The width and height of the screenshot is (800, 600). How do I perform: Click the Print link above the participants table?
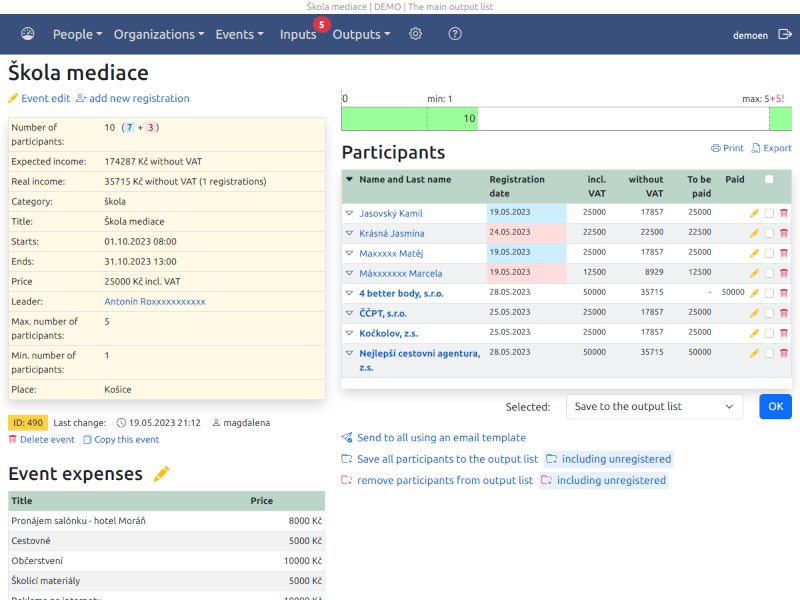(727, 148)
